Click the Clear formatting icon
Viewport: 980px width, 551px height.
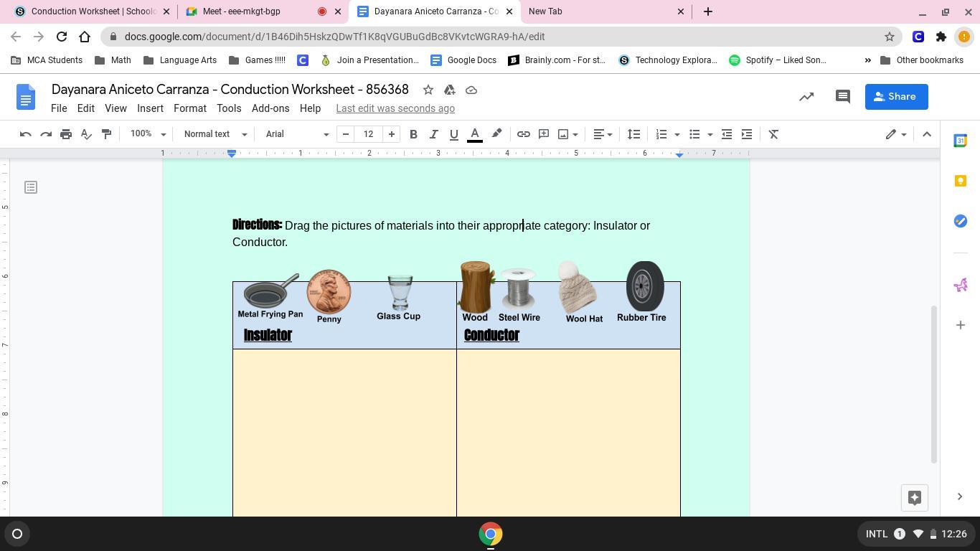point(773,134)
